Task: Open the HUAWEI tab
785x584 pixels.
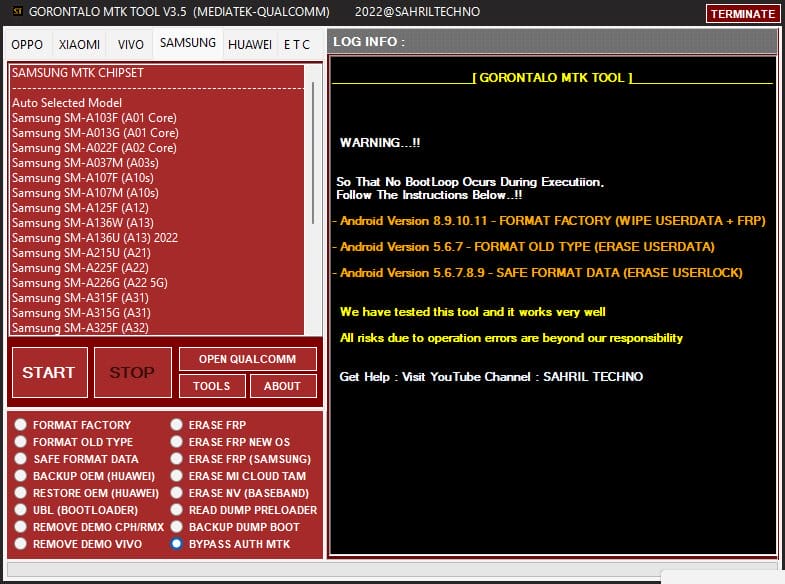Action: point(250,45)
